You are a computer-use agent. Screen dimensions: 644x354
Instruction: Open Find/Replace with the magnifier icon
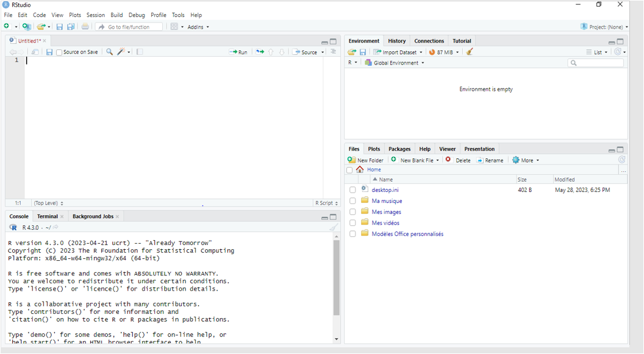[109, 52]
